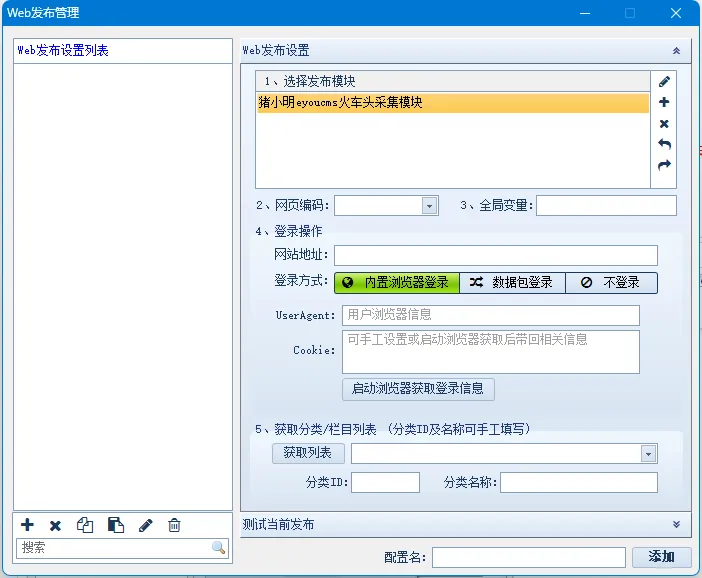Select 内置浏览器登录 login method

tap(396, 282)
